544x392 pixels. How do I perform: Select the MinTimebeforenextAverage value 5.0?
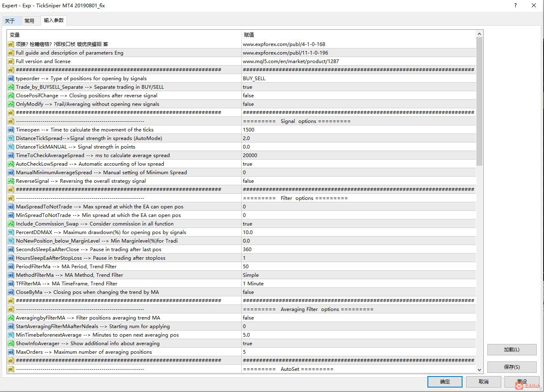(247, 335)
